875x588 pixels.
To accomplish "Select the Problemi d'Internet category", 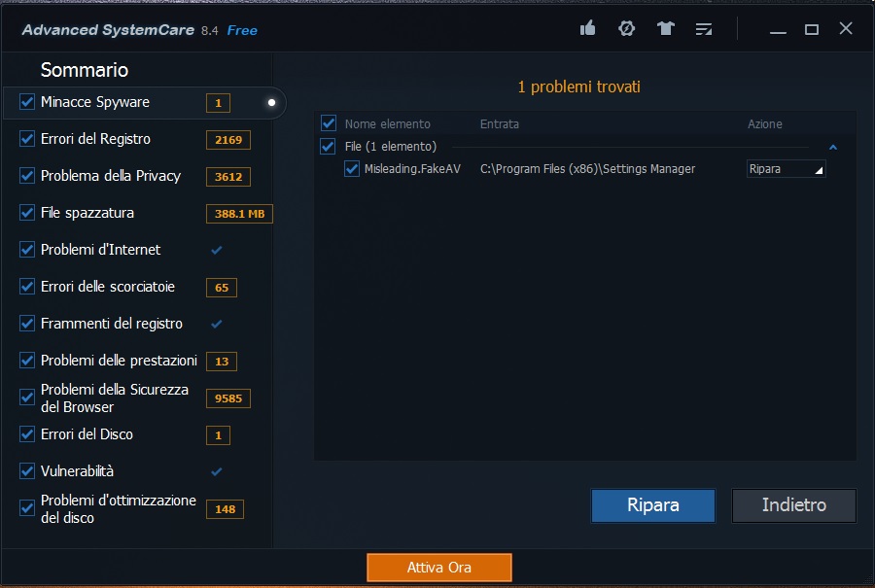I will pos(100,250).
